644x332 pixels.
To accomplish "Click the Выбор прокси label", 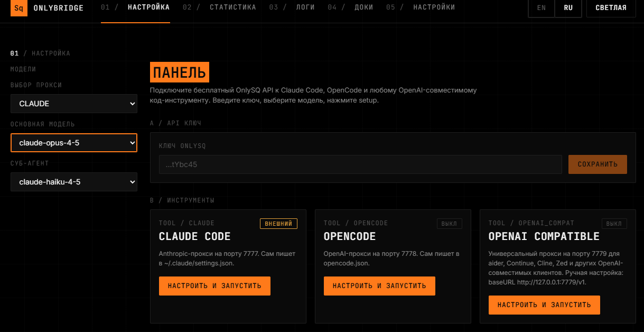I will (36, 85).
